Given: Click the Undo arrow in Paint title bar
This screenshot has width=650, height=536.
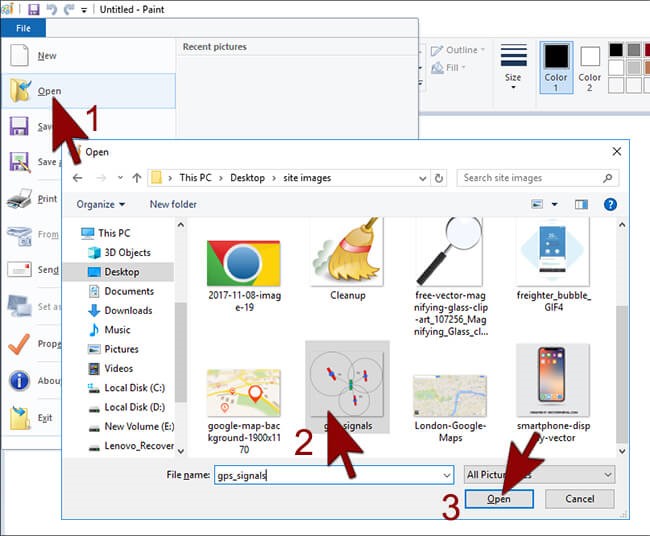Looking at the screenshot, I should pyautogui.click(x=51, y=9).
